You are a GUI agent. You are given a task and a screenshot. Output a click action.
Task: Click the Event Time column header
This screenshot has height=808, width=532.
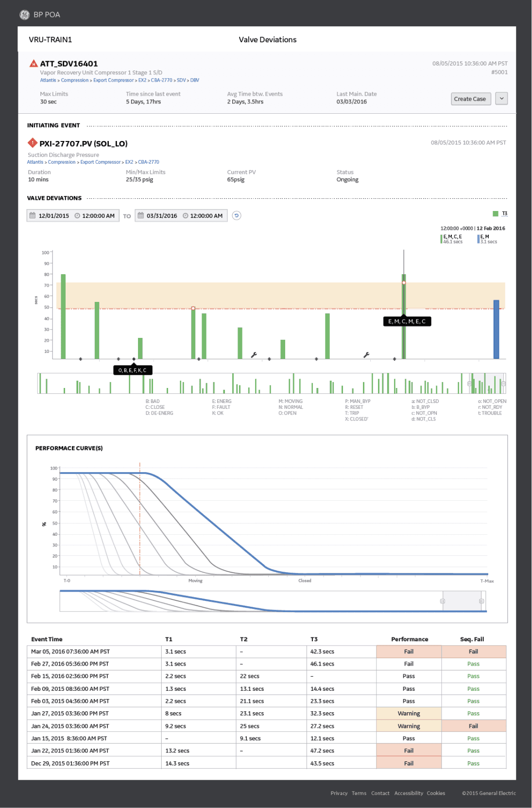(x=47, y=639)
